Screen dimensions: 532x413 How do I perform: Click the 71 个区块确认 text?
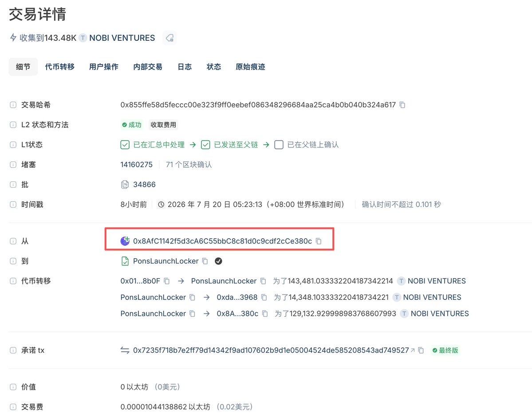click(189, 165)
